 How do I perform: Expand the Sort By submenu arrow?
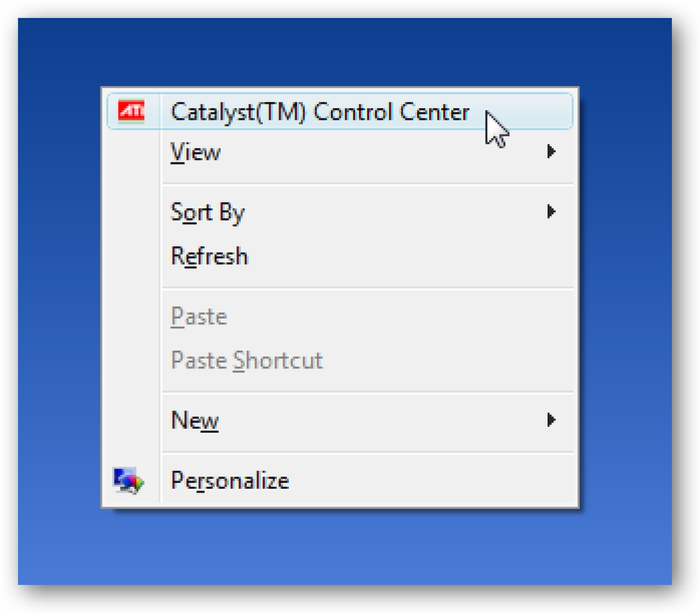point(552,211)
